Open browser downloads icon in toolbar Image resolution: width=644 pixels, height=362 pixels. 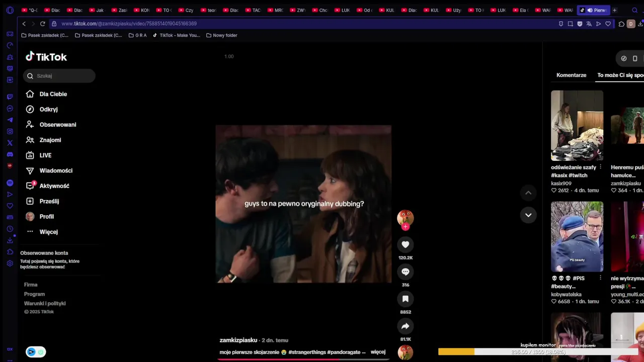tap(640, 24)
